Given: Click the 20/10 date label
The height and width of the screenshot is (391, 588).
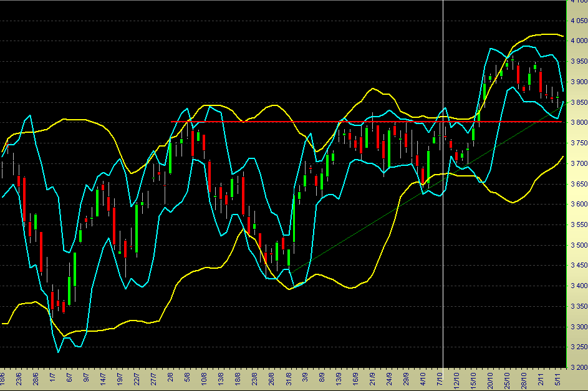Looking at the screenshot, I should tap(491, 379).
